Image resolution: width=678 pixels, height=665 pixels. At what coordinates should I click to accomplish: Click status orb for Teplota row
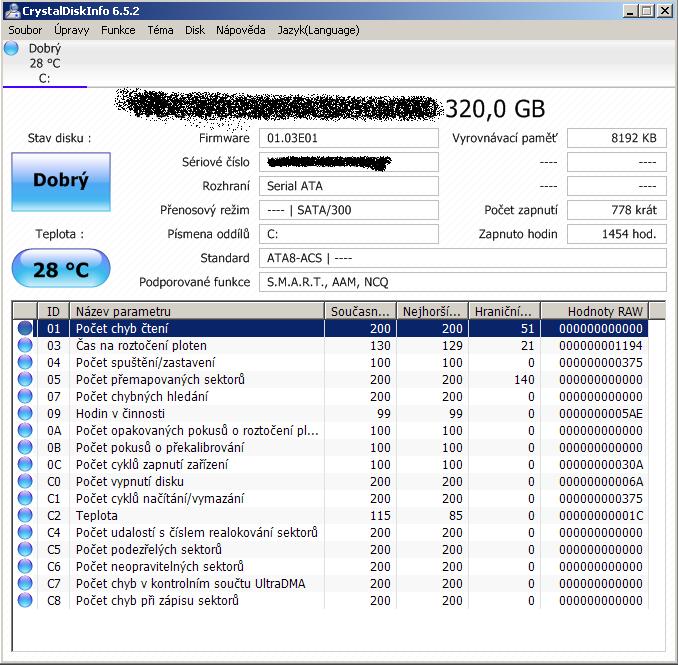25,515
